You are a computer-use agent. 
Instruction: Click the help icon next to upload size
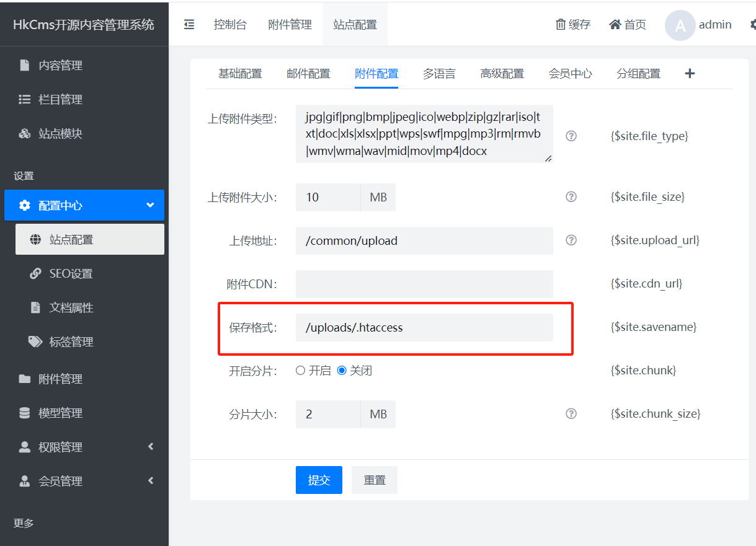pyautogui.click(x=571, y=196)
